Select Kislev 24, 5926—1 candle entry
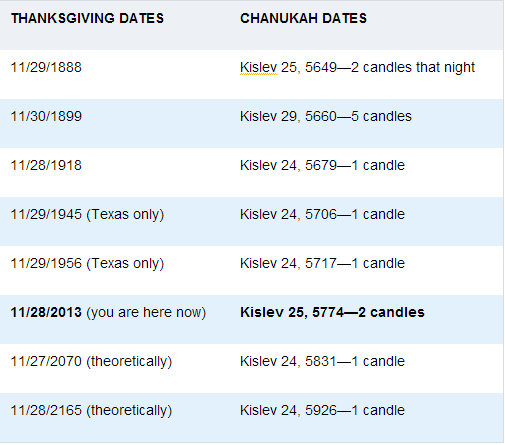This screenshot has height=445, width=505. [322, 410]
